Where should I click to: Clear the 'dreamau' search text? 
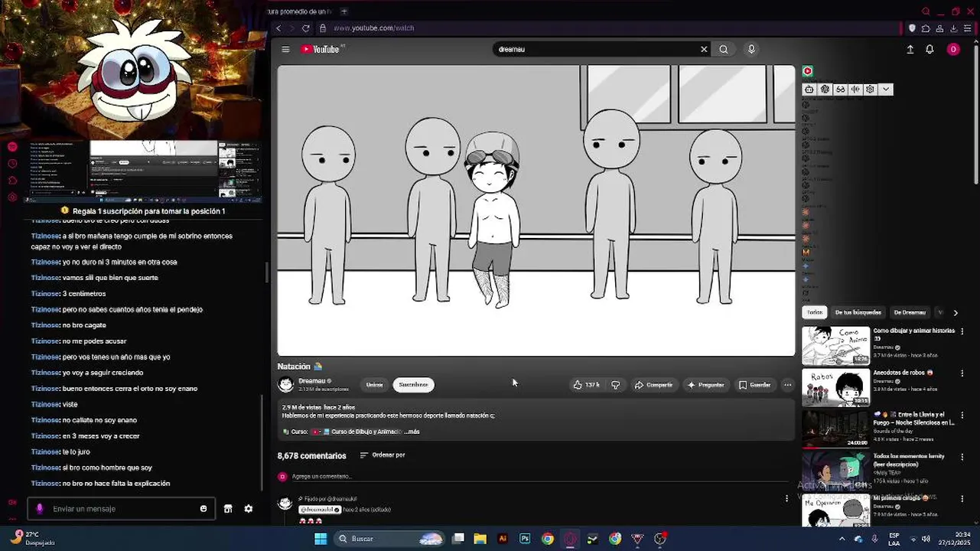(x=704, y=49)
